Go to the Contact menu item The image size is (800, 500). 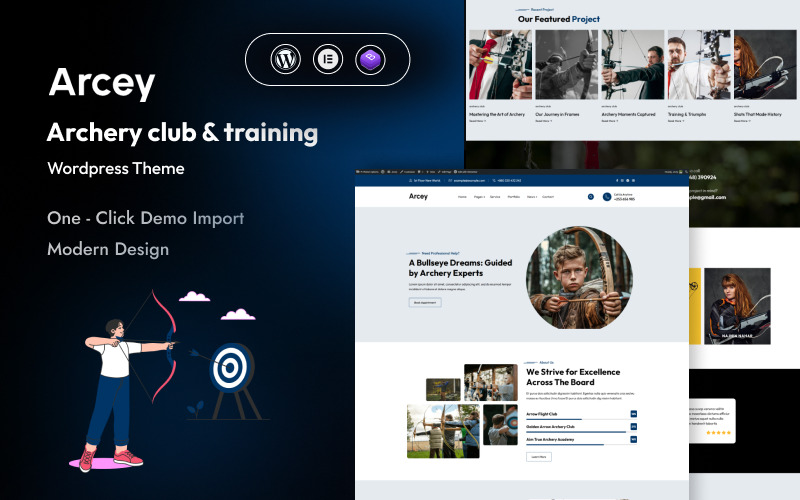tap(548, 197)
